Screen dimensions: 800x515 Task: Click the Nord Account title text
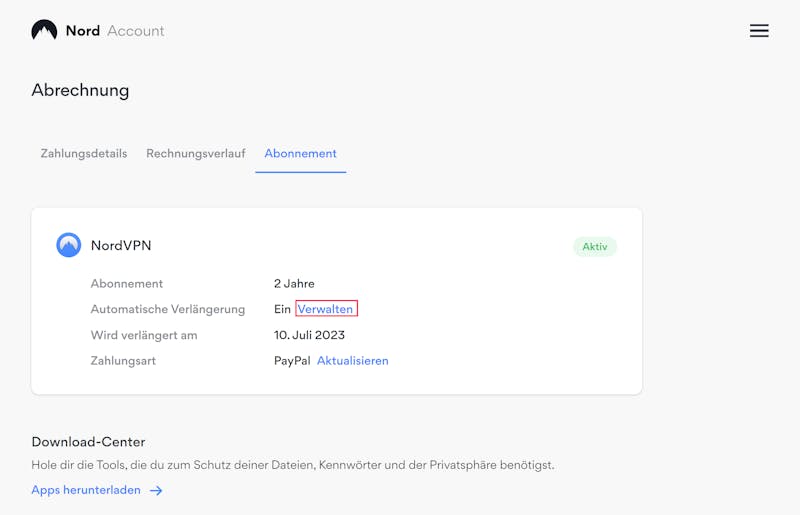click(115, 31)
